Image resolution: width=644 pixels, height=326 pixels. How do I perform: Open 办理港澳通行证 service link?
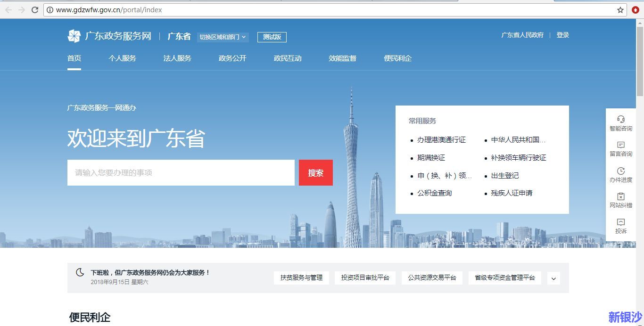441,140
